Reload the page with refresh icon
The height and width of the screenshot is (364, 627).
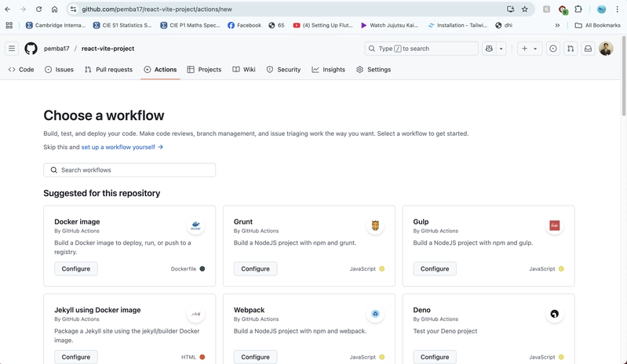pyautogui.click(x=38, y=9)
